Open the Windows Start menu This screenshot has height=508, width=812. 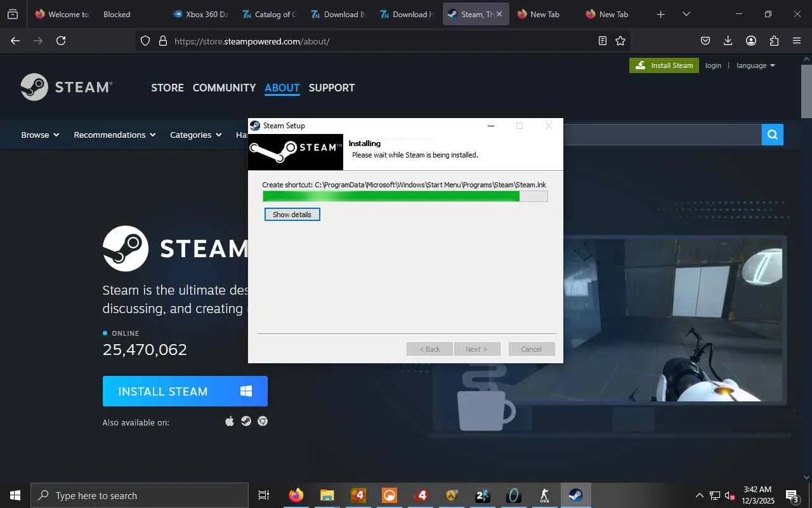pyautogui.click(x=15, y=495)
